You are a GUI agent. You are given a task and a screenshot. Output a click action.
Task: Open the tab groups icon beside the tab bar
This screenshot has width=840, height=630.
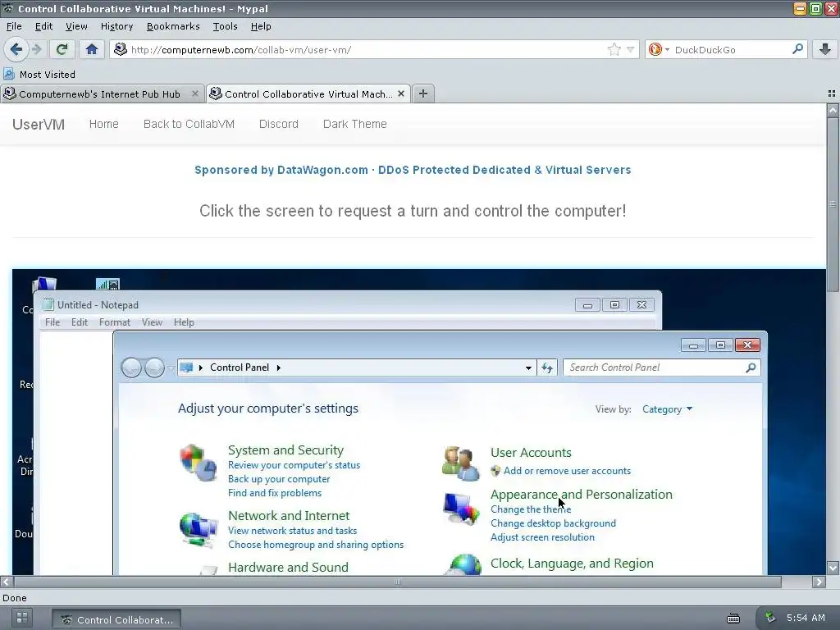(x=832, y=94)
